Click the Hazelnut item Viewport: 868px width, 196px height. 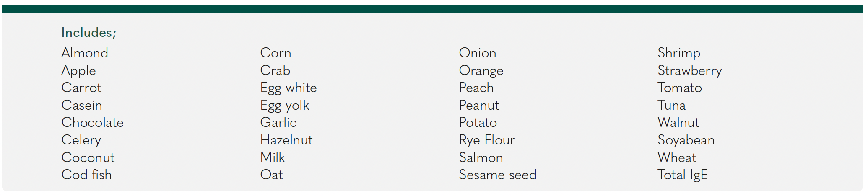tap(286, 140)
